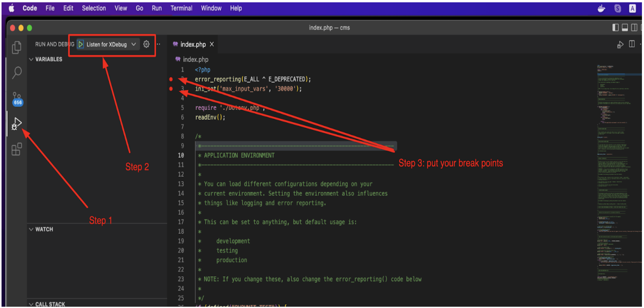Image resolution: width=644 pixels, height=308 pixels.
Task: Open the Search view in sidebar
Action: 17,73
